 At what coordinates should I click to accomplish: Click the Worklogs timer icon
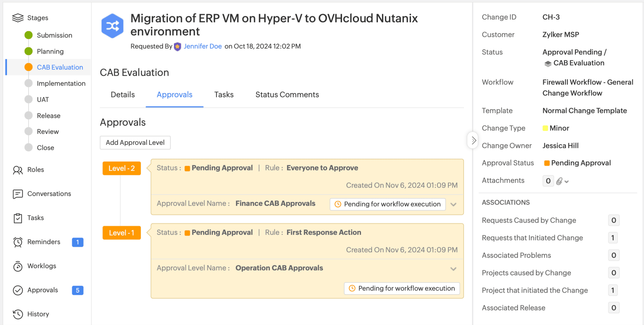[18, 266]
